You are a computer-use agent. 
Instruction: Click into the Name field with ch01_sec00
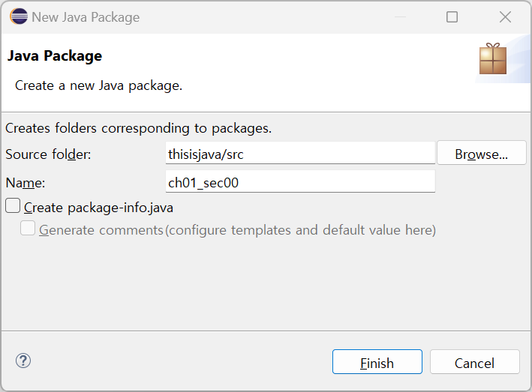(x=300, y=181)
